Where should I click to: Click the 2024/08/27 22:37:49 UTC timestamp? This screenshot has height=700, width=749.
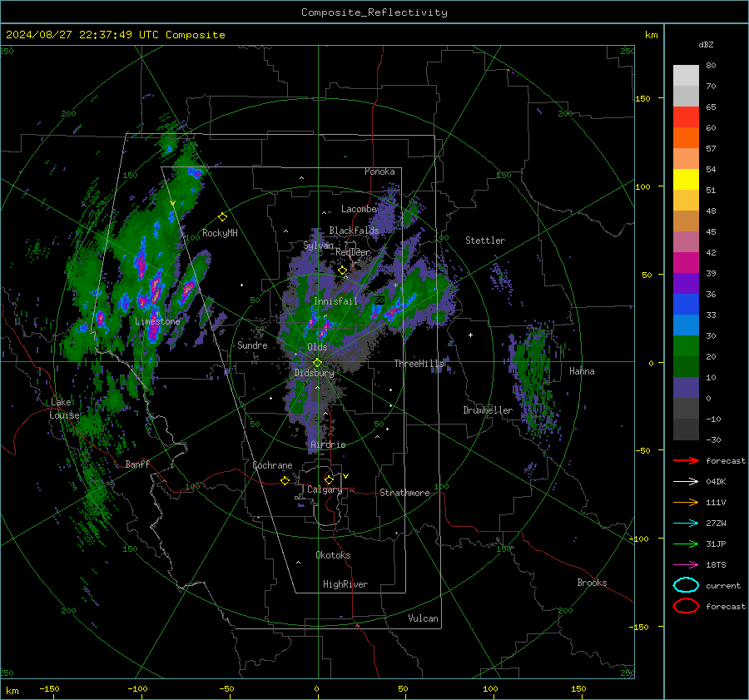click(82, 35)
